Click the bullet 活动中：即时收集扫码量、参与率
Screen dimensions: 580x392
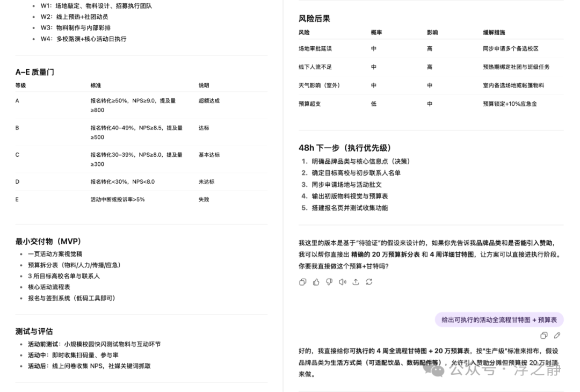click(x=73, y=355)
